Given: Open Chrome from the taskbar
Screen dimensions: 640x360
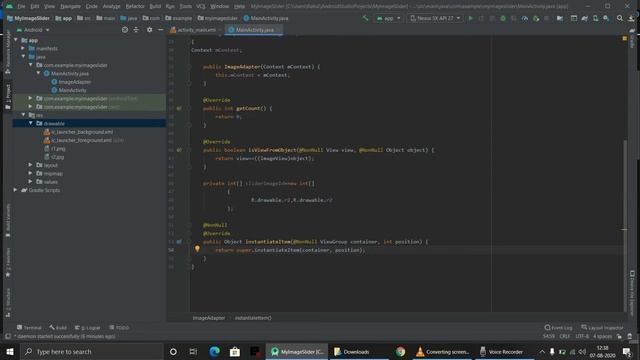Looking at the screenshot, I should (x=400, y=351).
